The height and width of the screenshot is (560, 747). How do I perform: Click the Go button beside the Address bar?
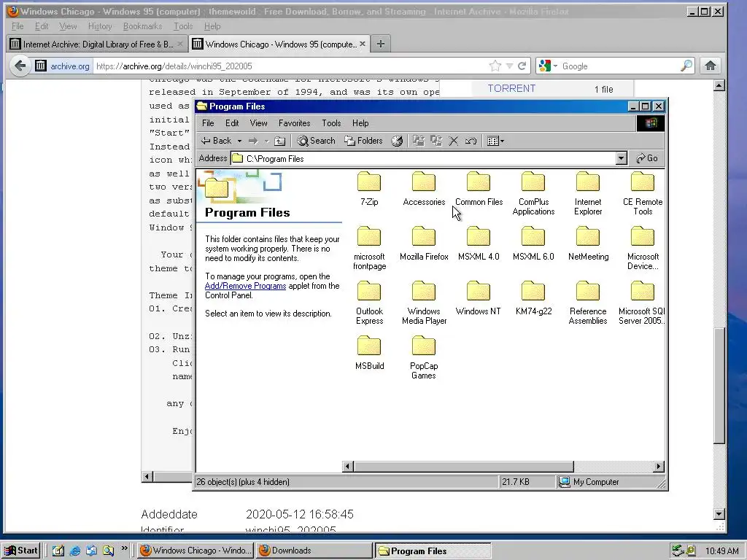[x=648, y=158]
